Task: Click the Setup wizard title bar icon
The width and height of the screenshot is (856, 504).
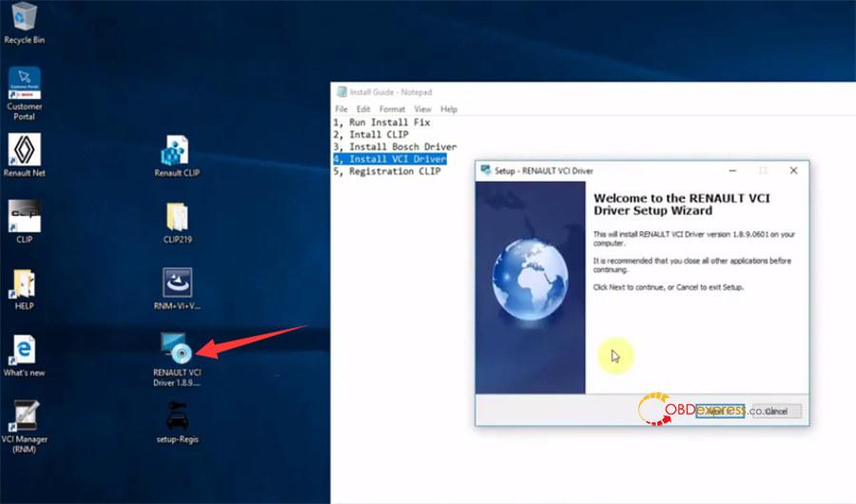Action: 485,170
